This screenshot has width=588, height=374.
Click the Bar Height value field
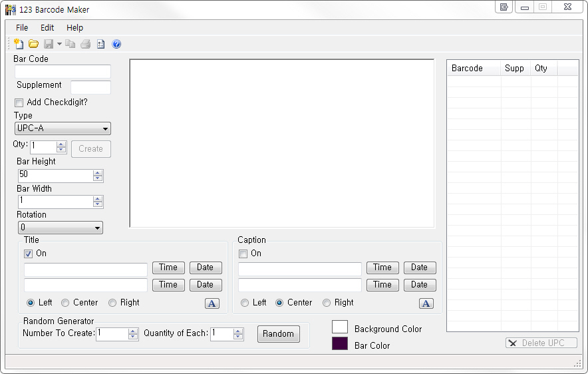[55, 176]
